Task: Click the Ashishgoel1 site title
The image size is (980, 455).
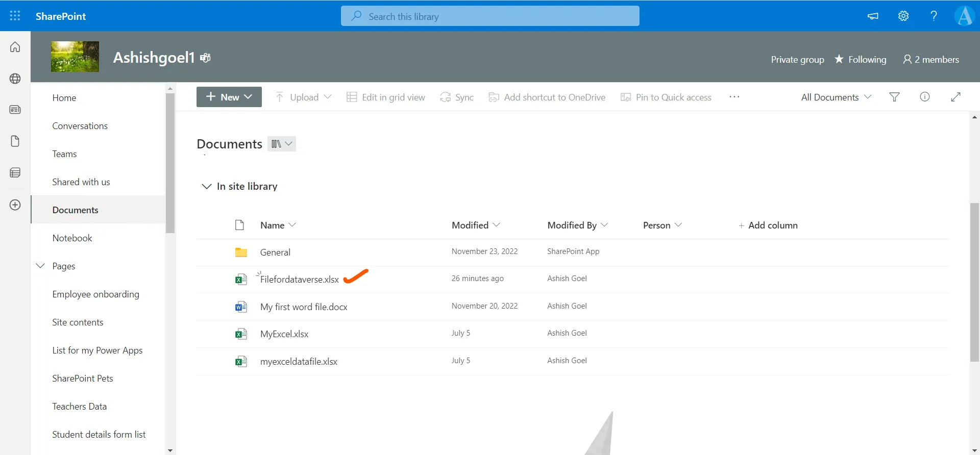Action: [x=154, y=57]
